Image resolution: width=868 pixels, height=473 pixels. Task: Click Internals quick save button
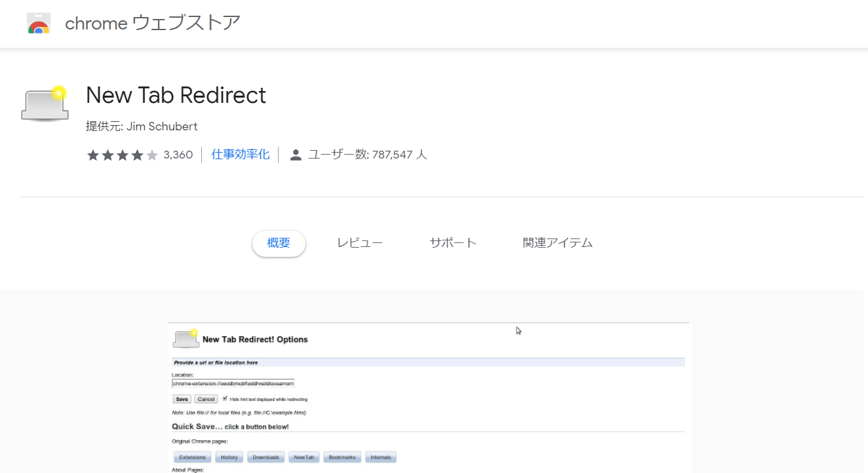(381, 457)
